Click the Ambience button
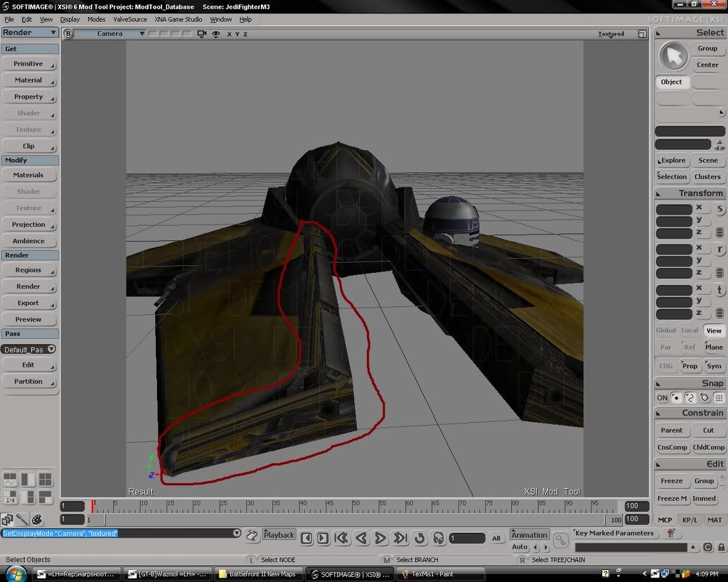This screenshot has width=728, height=582. pos(29,241)
